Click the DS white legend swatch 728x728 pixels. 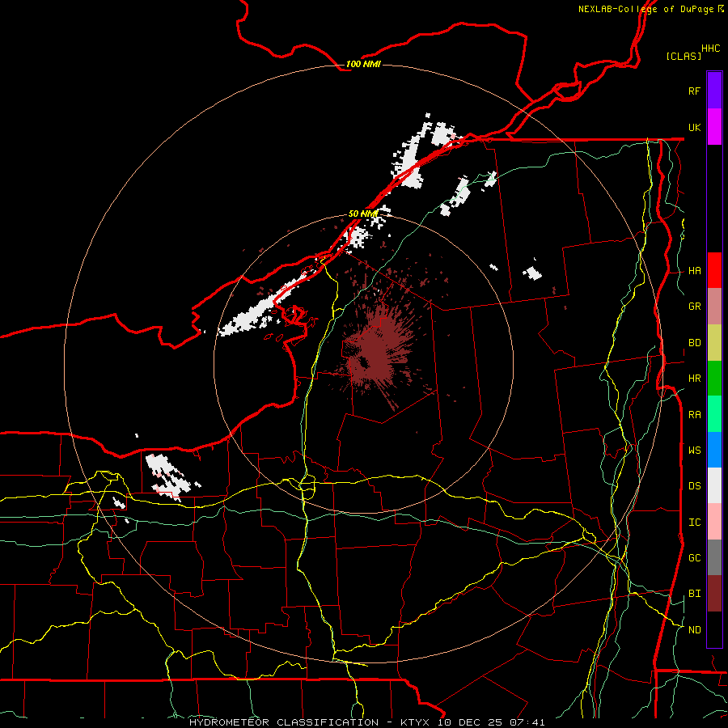(x=714, y=485)
